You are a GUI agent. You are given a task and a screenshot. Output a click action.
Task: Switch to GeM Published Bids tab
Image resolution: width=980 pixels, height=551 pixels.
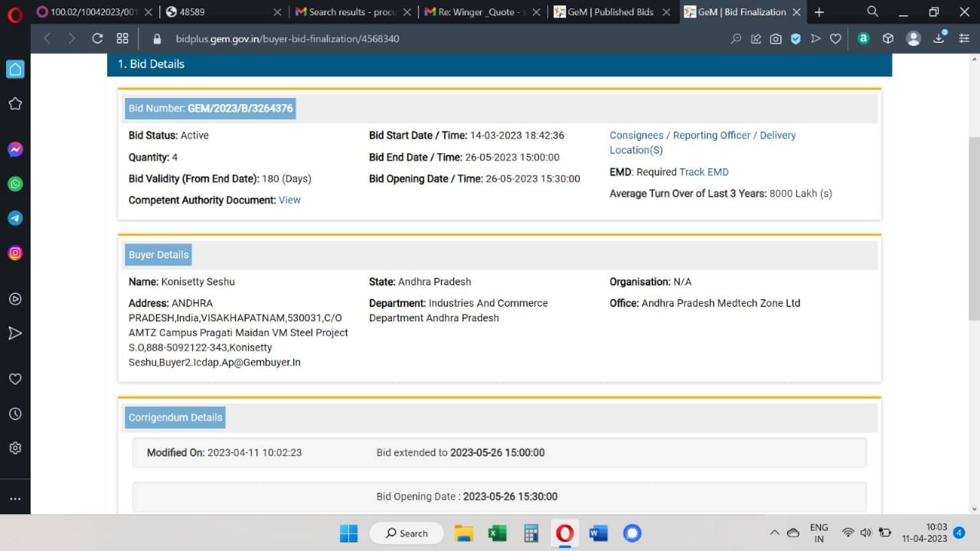pos(603,12)
